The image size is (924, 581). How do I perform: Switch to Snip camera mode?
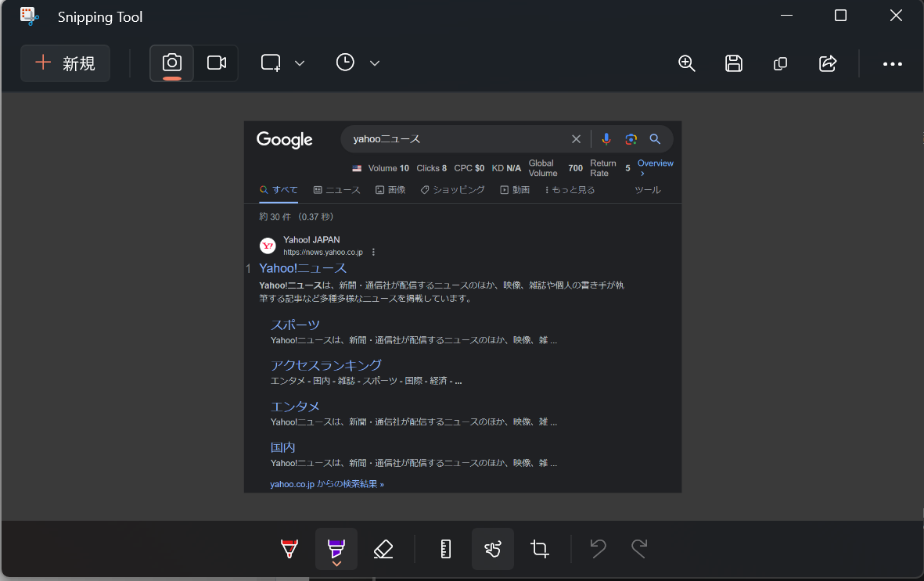(x=171, y=63)
